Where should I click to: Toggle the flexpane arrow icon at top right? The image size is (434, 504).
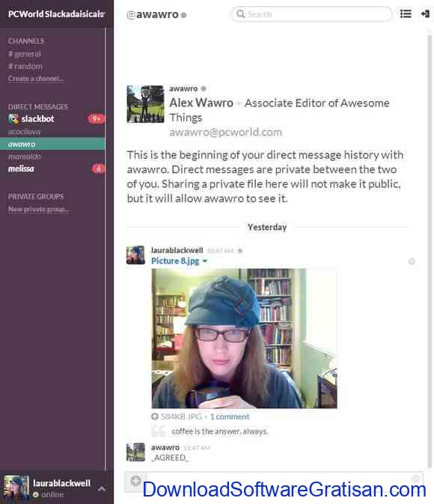425,13
